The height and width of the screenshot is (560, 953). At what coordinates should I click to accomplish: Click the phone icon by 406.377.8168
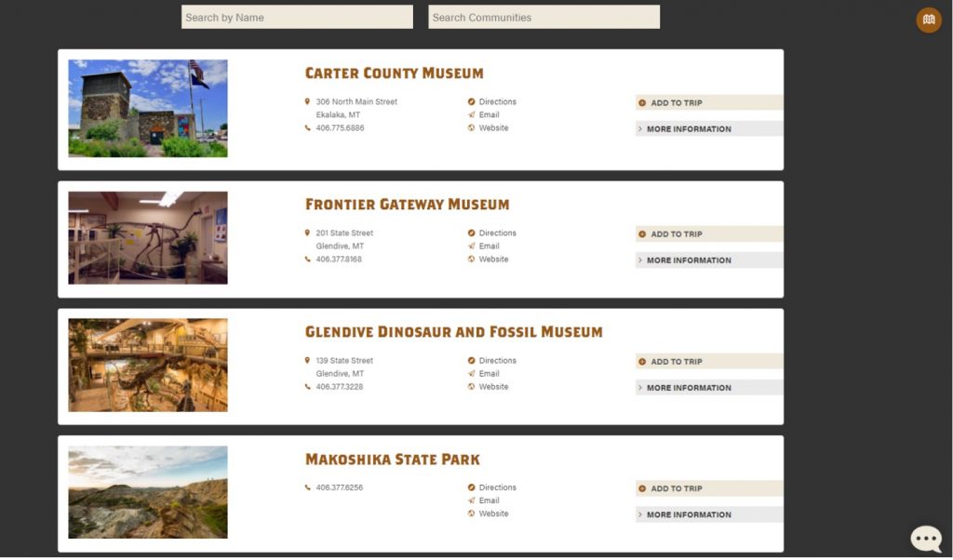point(307,260)
